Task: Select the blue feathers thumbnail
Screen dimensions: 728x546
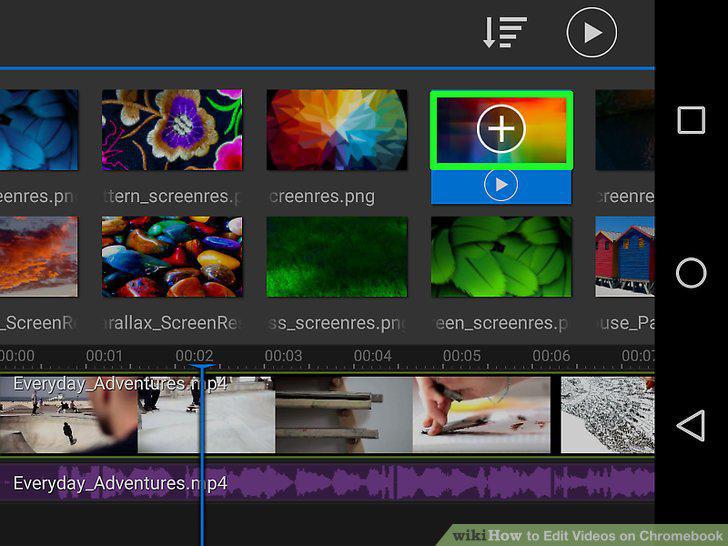Action: 39,130
